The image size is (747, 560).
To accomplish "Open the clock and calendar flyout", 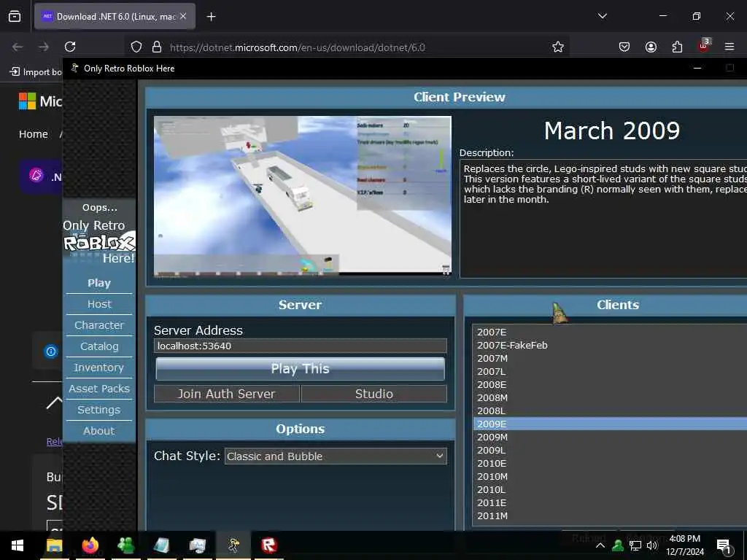I will (684, 545).
